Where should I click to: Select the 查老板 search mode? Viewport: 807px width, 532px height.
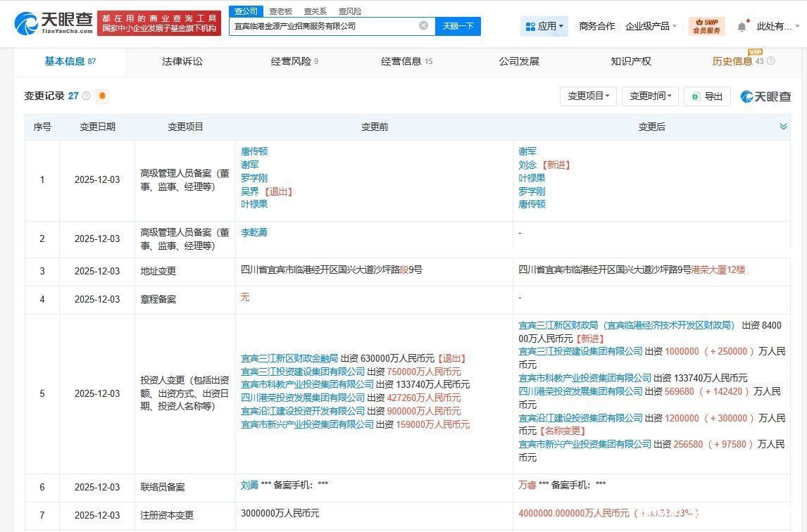[x=280, y=11]
